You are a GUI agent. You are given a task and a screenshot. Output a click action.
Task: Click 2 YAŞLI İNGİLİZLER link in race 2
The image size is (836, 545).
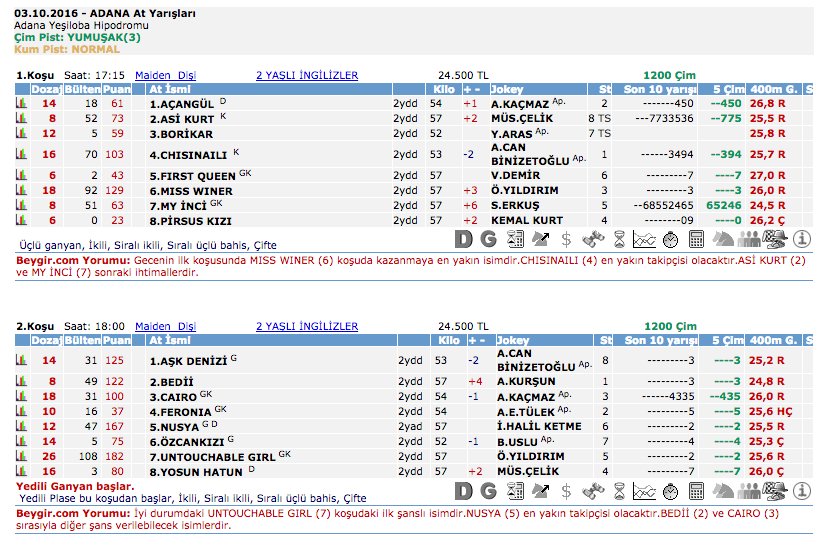(x=307, y=326)
